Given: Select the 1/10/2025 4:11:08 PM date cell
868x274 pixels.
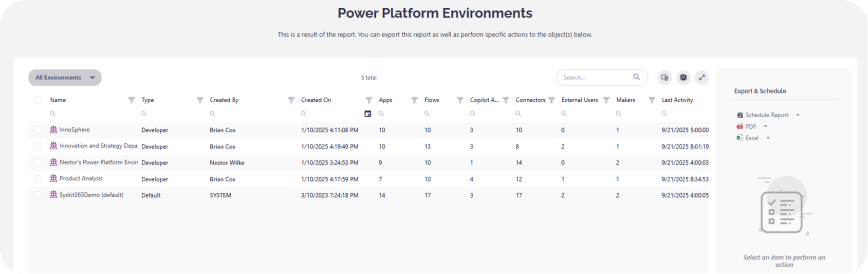Looking at the screenshot, I should (330, 130).
